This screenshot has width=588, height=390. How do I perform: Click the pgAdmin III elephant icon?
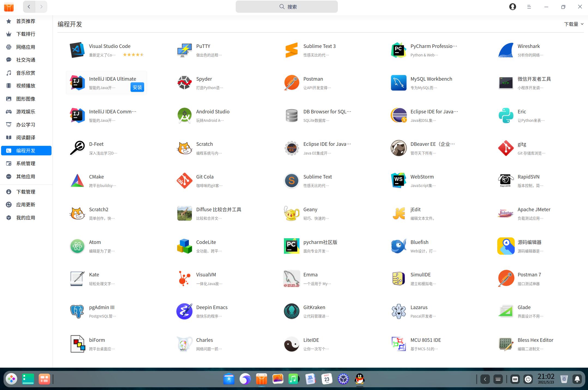click(x=77, y=311)
